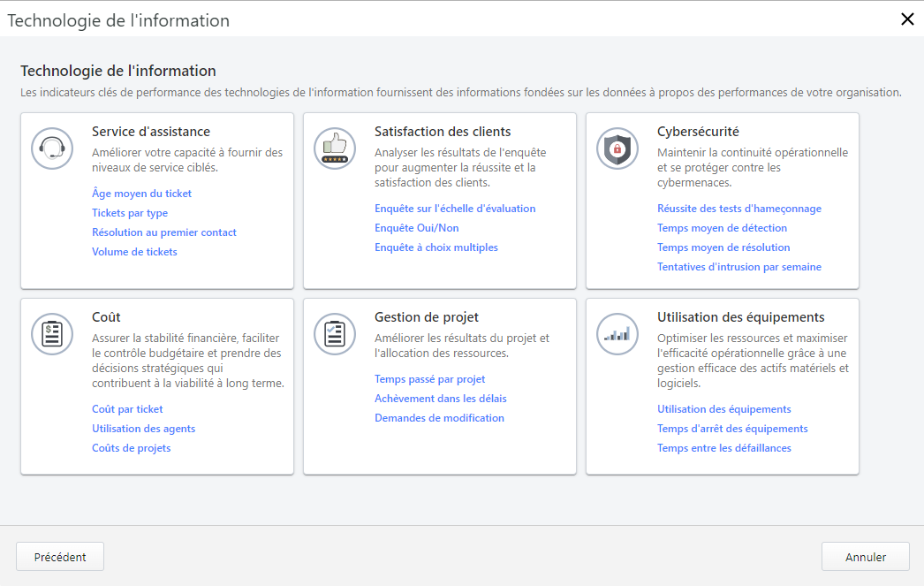Open Temps d'arrêt des équipements
The image size is (924, 586).
(731, 428)
